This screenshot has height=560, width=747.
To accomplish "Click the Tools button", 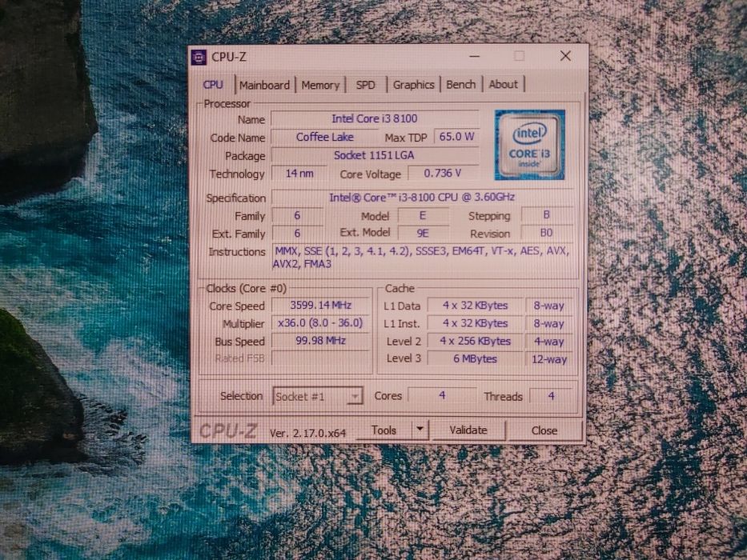I will pos(384,430).
